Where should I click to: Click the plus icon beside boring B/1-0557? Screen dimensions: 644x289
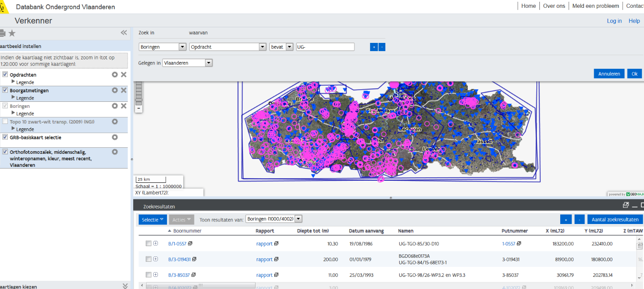tap(156, 244)
